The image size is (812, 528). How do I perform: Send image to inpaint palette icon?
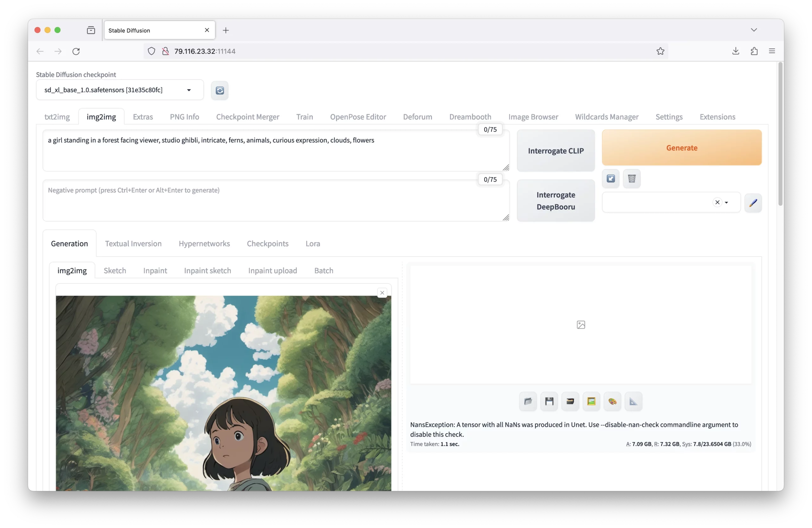612,401
